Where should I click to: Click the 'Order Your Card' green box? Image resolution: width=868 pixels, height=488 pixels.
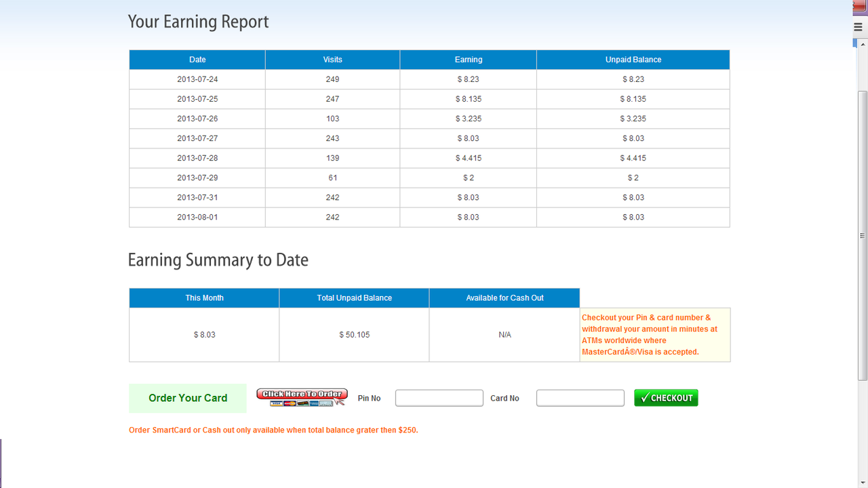pyautogui.click(x=188, y=398)
